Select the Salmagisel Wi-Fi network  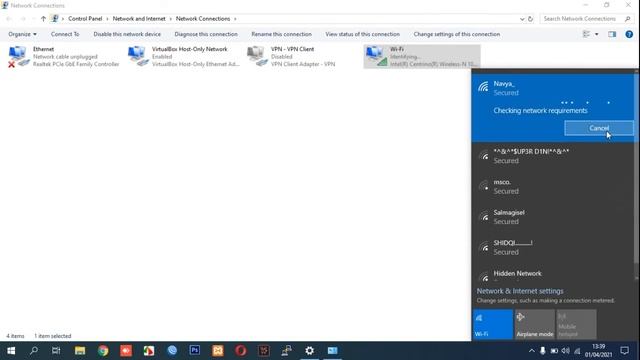(x=553, y=217)
